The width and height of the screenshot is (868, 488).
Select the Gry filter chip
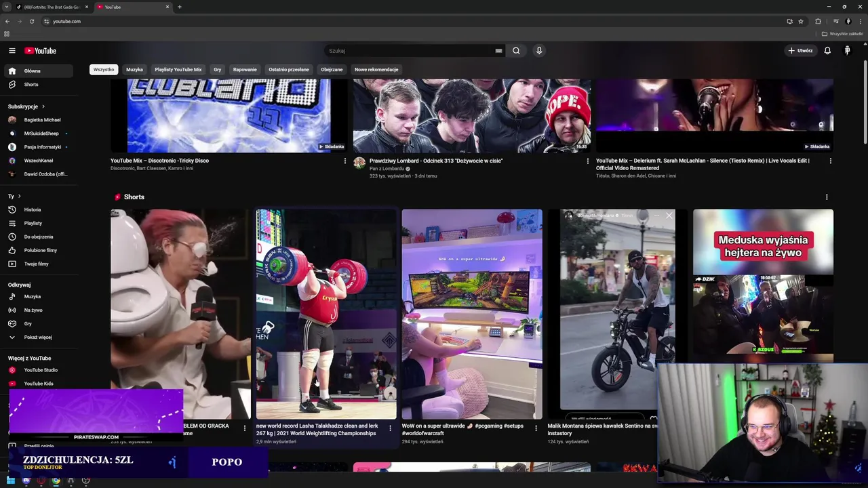(x=217, y=69)
